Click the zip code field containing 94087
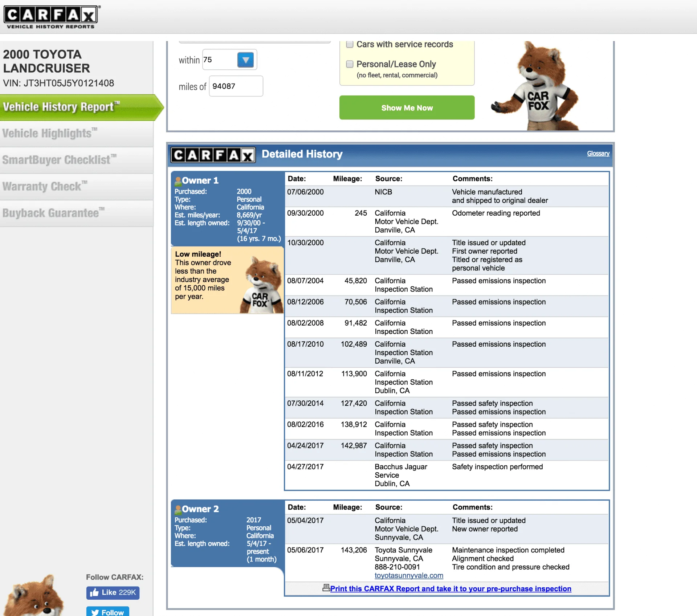 coord(236,86)
